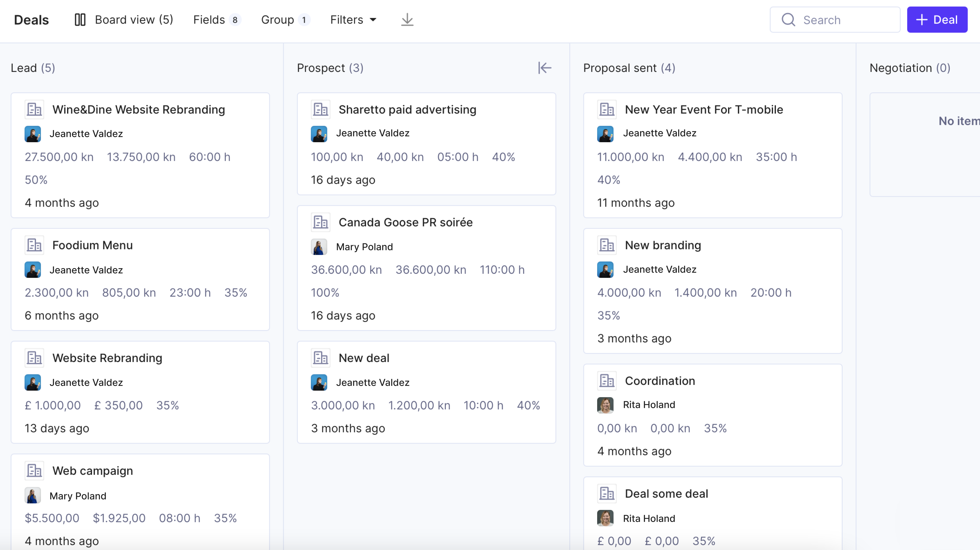
Task: Click search magnifier icon
Action: pyautogui.click(x=788, y=20)
